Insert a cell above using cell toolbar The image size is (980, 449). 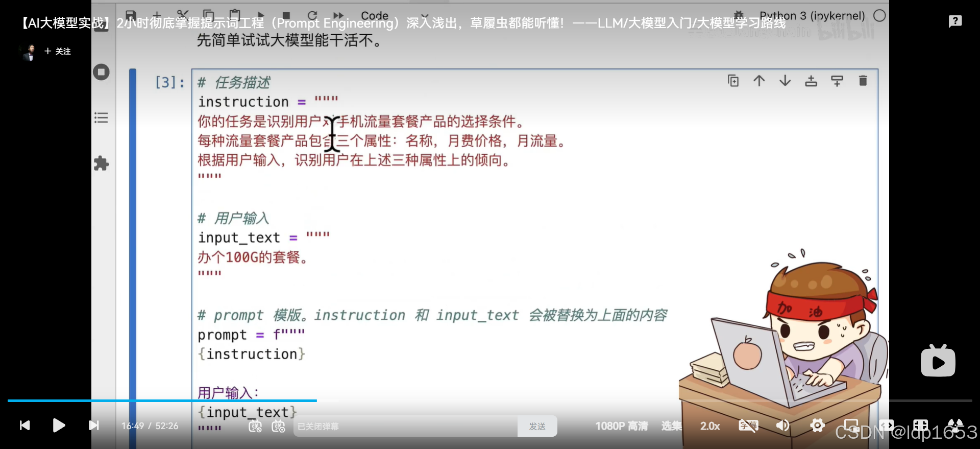point(811,81)
